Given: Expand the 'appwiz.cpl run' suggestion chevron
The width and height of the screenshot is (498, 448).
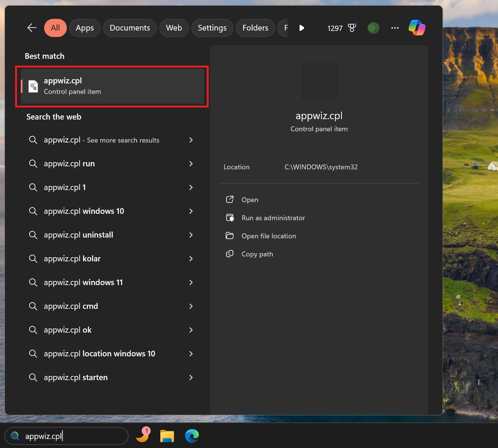Looking at the screenshot, I should [x=191, y=164].
